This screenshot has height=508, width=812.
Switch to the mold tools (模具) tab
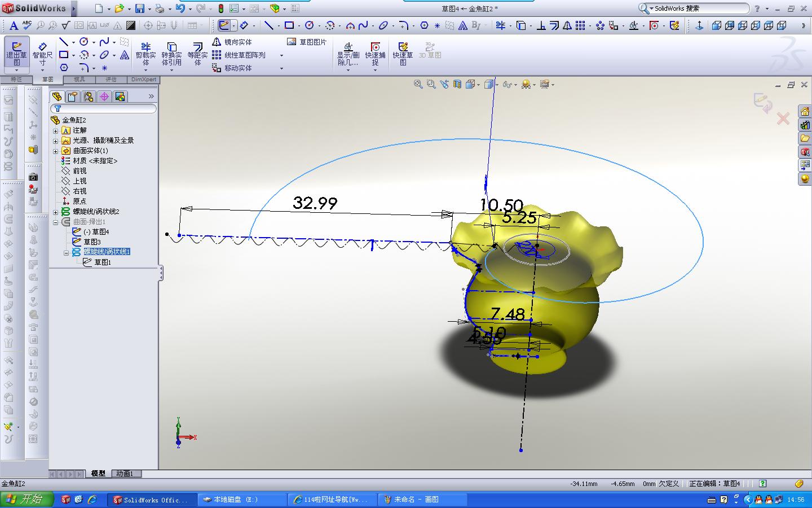80,80
